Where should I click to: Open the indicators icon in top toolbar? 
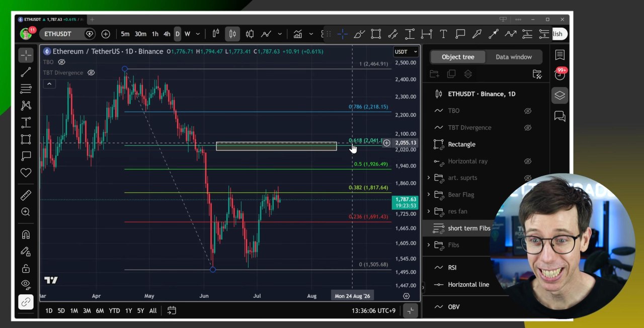point(298,34)
